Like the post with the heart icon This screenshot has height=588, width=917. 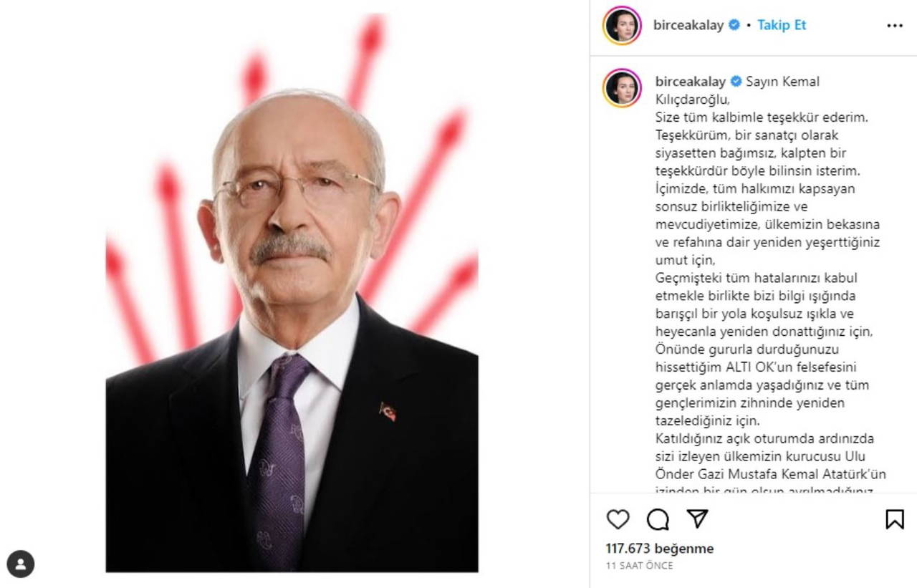click(x=618, y=519)
